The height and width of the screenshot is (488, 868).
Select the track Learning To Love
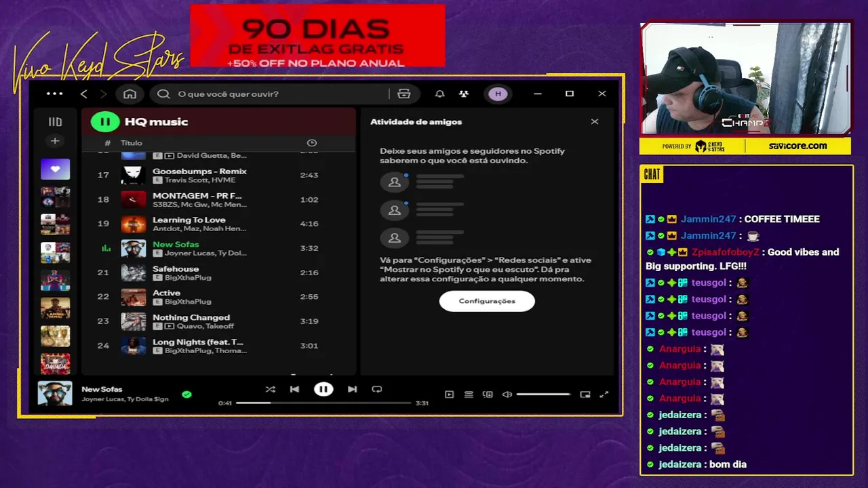coord(218,224)
